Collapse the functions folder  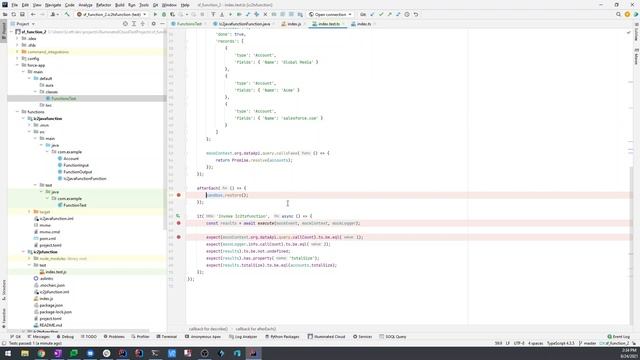(17, 112)
